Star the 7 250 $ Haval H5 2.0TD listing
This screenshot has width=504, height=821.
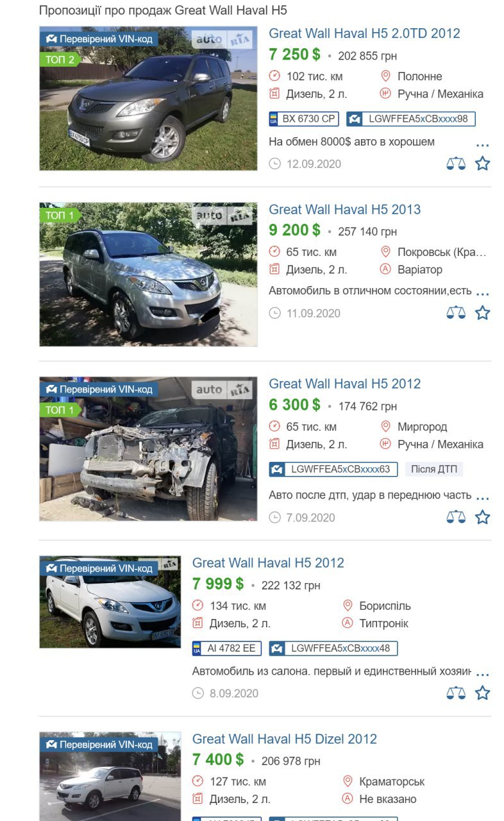[483, 164]
